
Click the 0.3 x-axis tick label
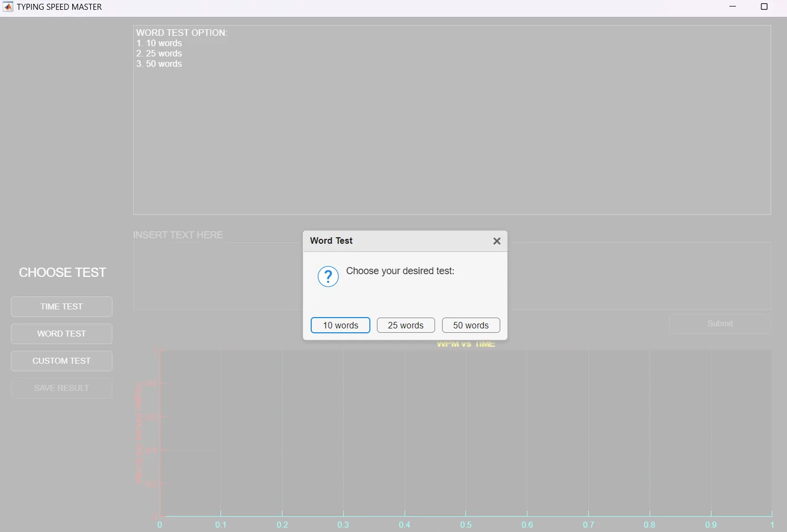pyautogui.click(x=343, y=525)
